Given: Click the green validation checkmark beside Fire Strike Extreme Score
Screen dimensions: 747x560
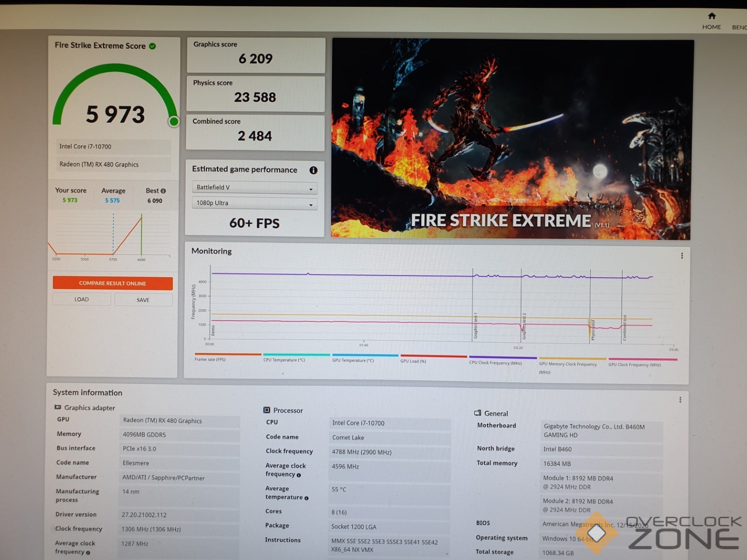Looking at the screenshot, I should [x=153, y=46].
